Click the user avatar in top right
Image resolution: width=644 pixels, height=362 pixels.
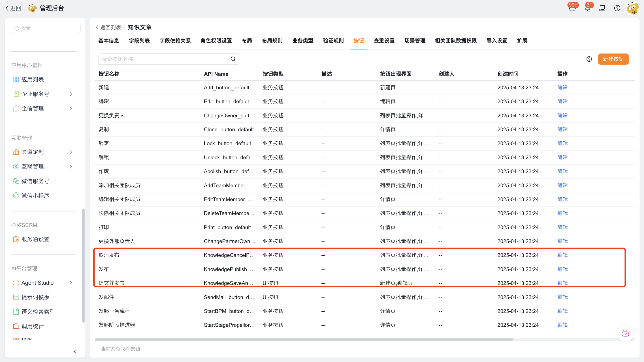[633, 9]
